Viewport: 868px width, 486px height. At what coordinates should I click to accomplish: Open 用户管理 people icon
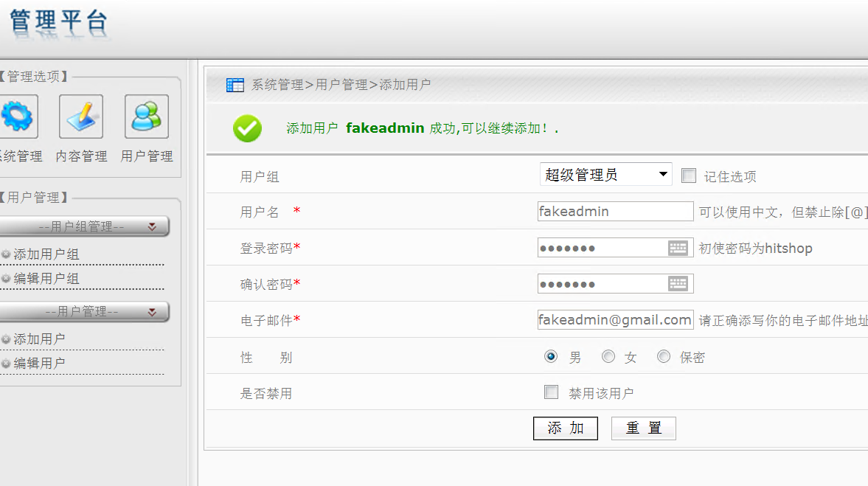coord(147,117)
